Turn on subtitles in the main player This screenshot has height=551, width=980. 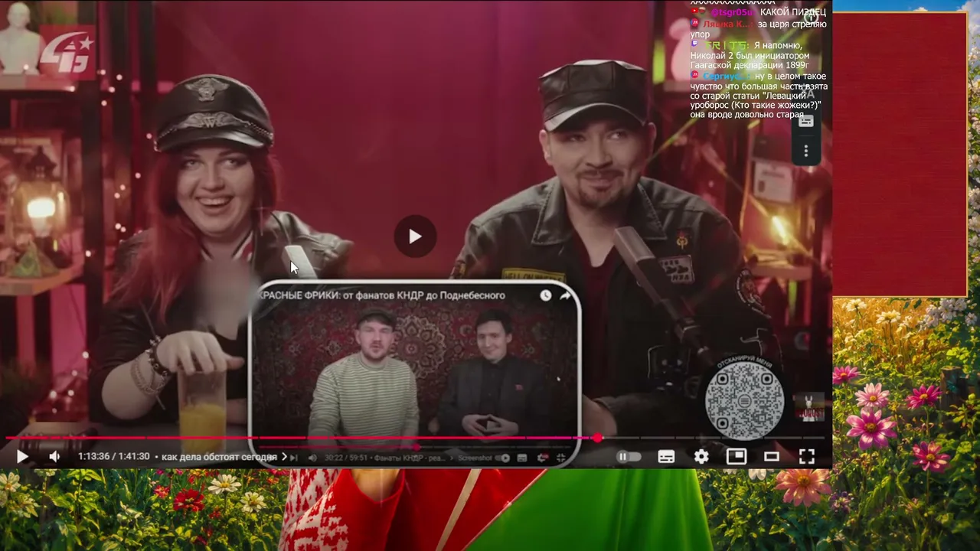coord(666,457)
